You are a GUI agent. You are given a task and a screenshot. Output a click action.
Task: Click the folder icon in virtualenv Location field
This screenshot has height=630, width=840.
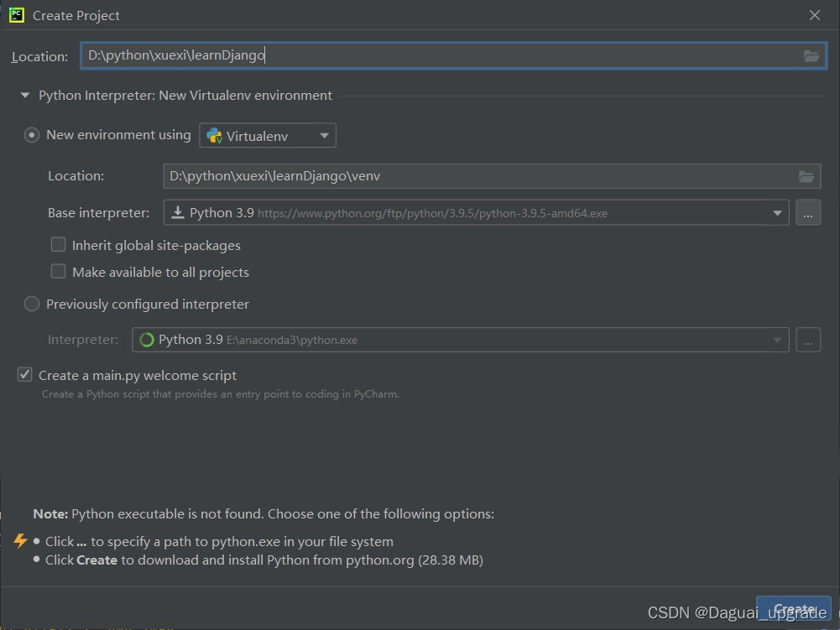[x=806, y=176]
